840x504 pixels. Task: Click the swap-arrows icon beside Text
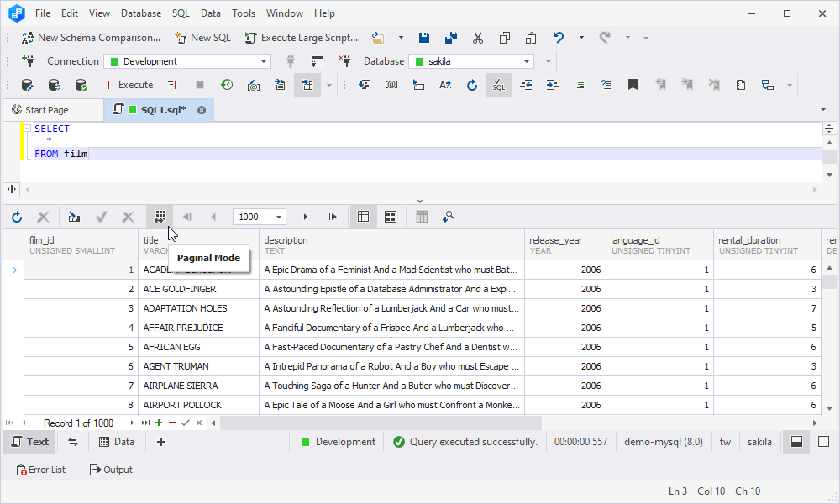[73, 442]
